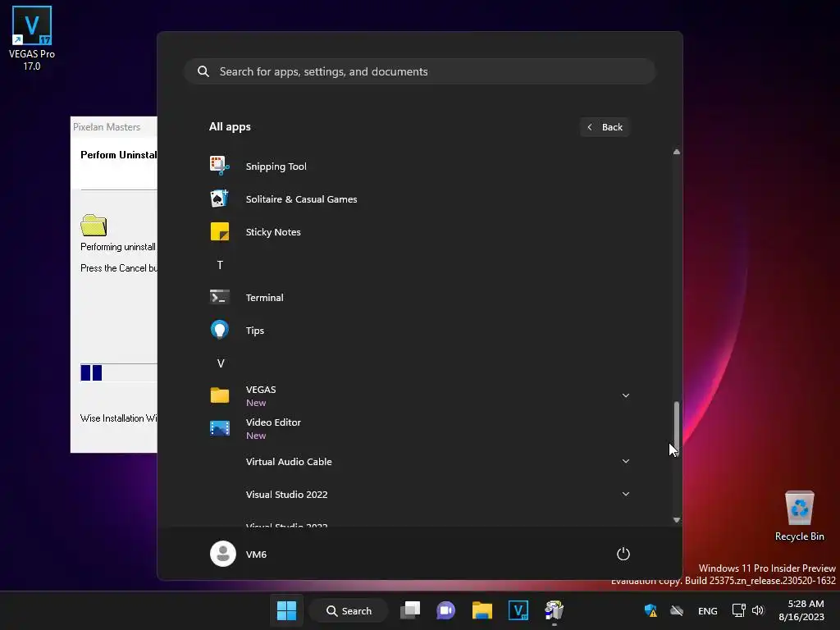Open the clock and date flyout
The image size is (840, 630).
pos(801,610)
